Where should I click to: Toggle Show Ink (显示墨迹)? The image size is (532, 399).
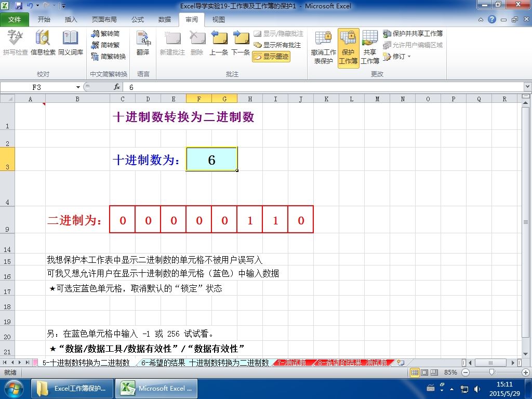click(271, 56)
